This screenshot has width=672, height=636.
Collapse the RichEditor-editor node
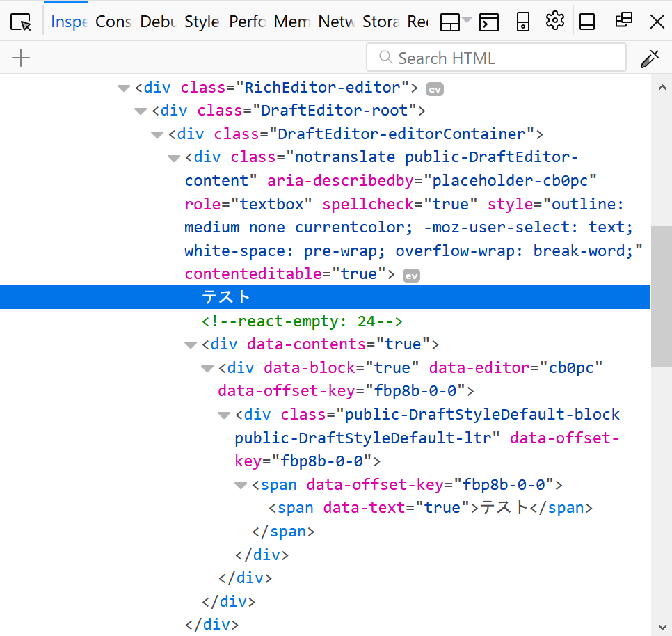tap(124, 88)
